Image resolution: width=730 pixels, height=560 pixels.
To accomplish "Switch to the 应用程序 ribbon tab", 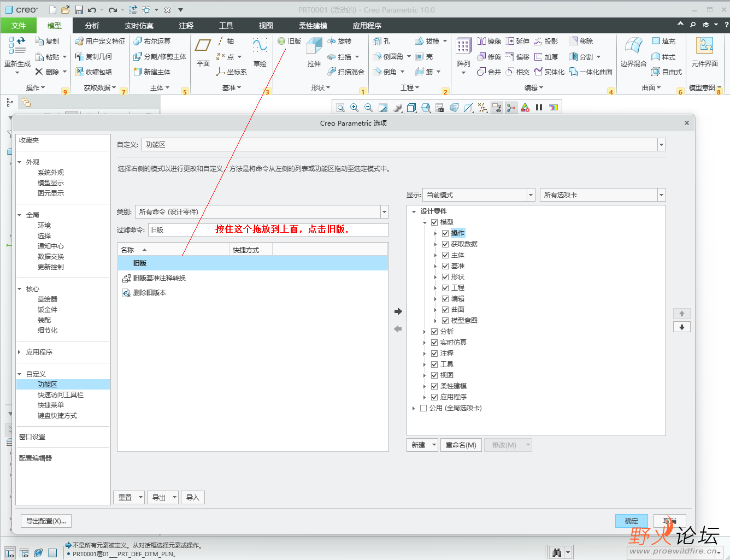I will [367, 26].
